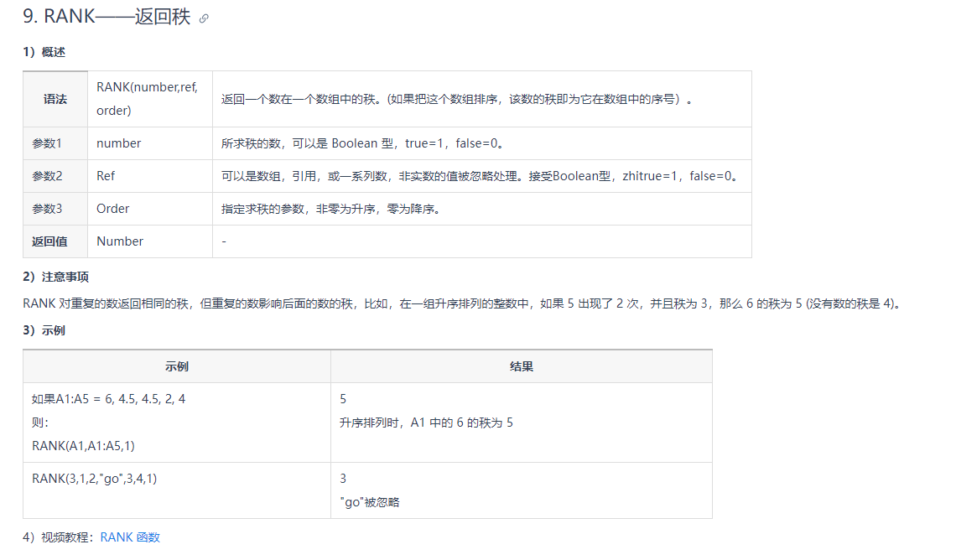Screen dimensions: 956x560
Task: Click the '结果' column header
Action: coord(522,366)
